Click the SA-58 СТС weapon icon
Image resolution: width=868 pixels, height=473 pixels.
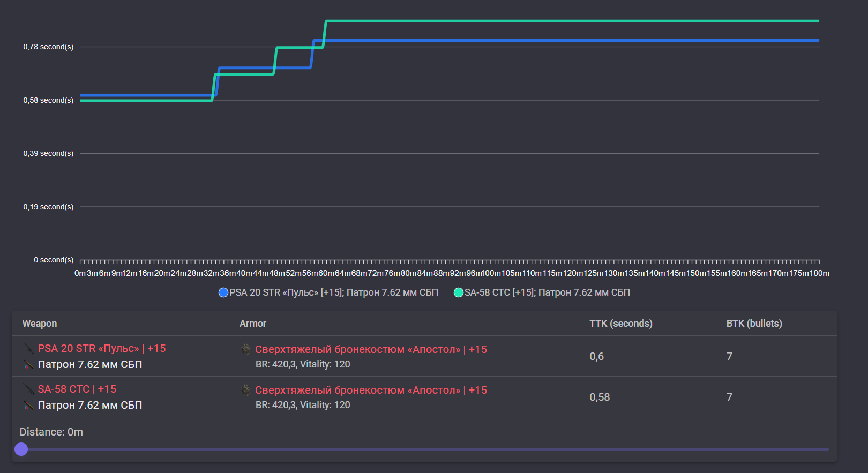tap(28, 389)
